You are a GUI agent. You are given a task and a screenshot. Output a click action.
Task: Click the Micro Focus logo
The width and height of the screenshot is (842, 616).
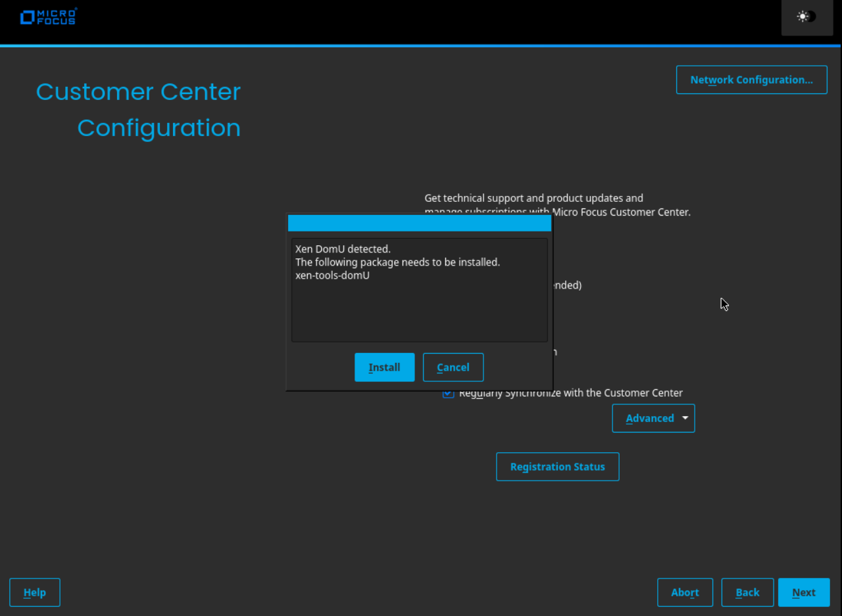coord(48,16)
